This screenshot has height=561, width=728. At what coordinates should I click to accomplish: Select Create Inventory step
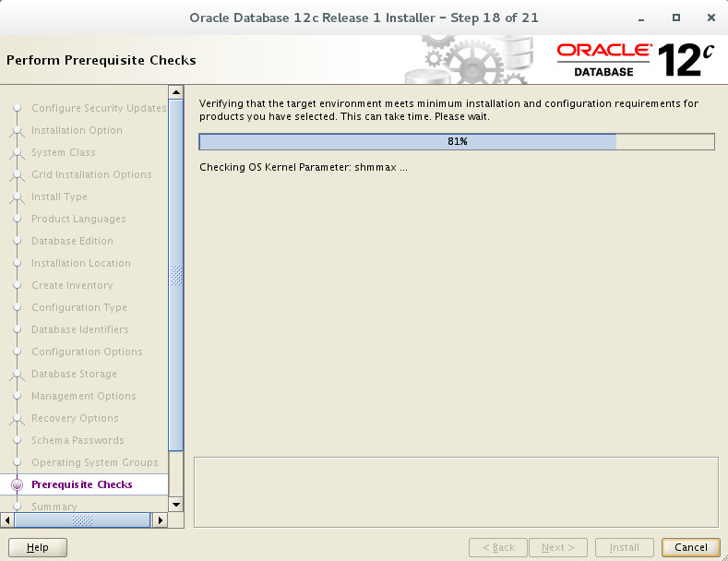72,285
